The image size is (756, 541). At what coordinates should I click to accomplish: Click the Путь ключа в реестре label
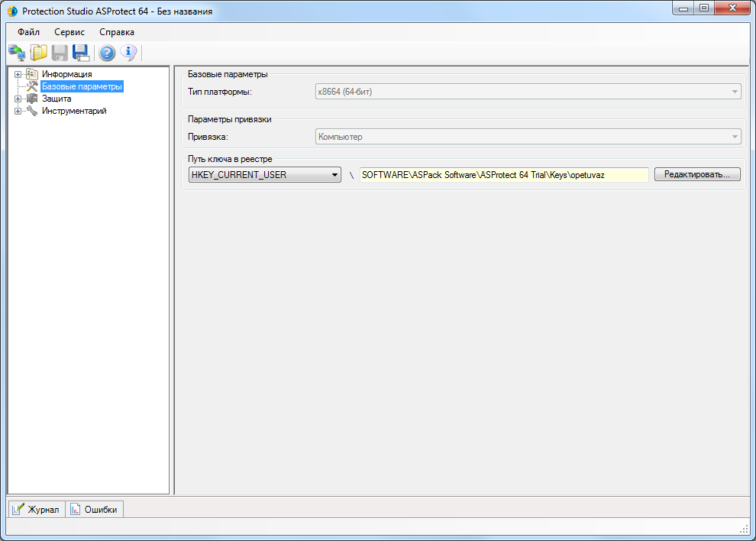[230, 159]
